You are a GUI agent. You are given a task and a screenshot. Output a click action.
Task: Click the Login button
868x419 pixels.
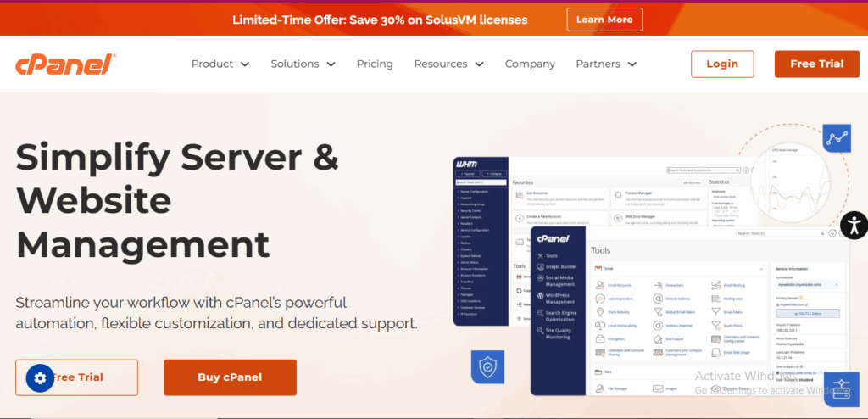[722, 64]
